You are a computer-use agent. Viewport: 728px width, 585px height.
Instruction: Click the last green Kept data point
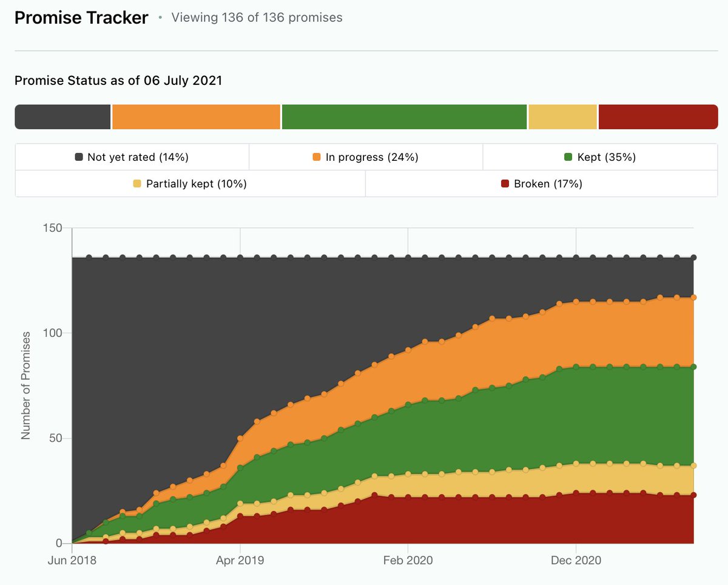click(x=693, y=367)
